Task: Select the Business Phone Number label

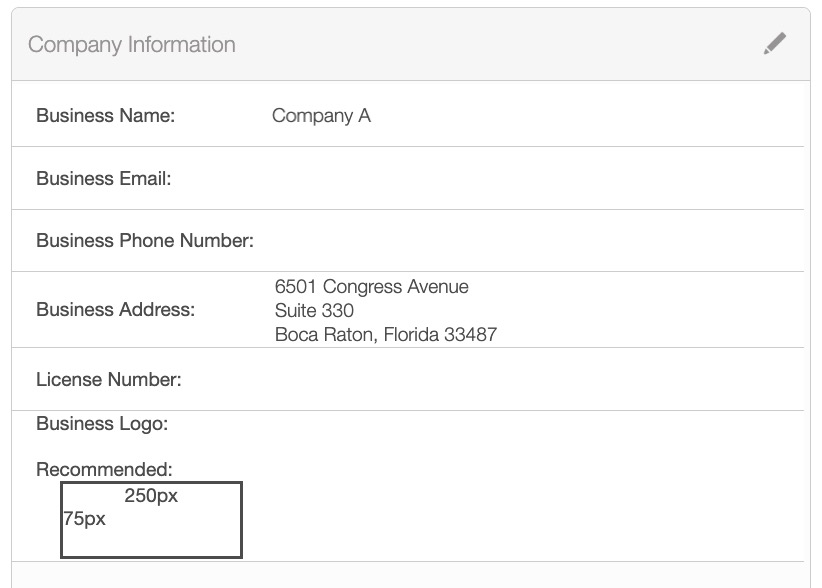Action: pos(145,241)
